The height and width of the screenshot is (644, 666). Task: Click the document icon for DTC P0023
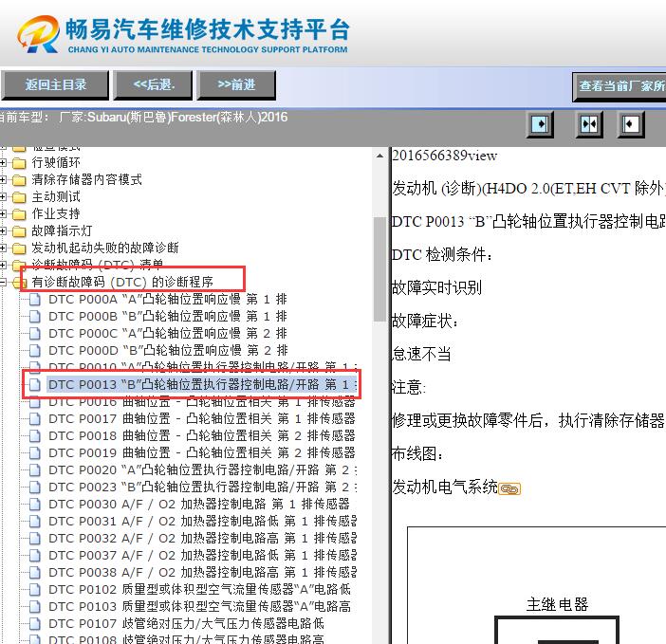(35, 487)
